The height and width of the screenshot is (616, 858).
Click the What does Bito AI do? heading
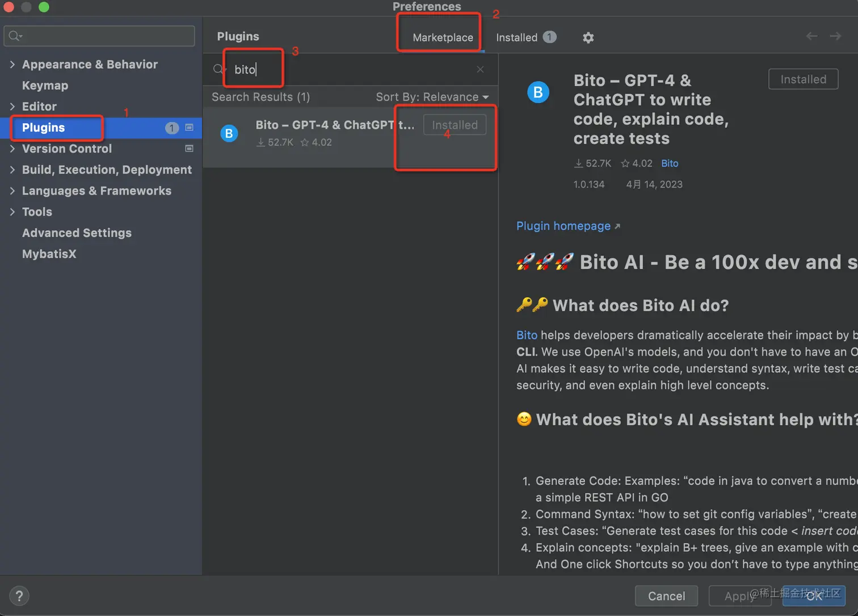[641, 306]
